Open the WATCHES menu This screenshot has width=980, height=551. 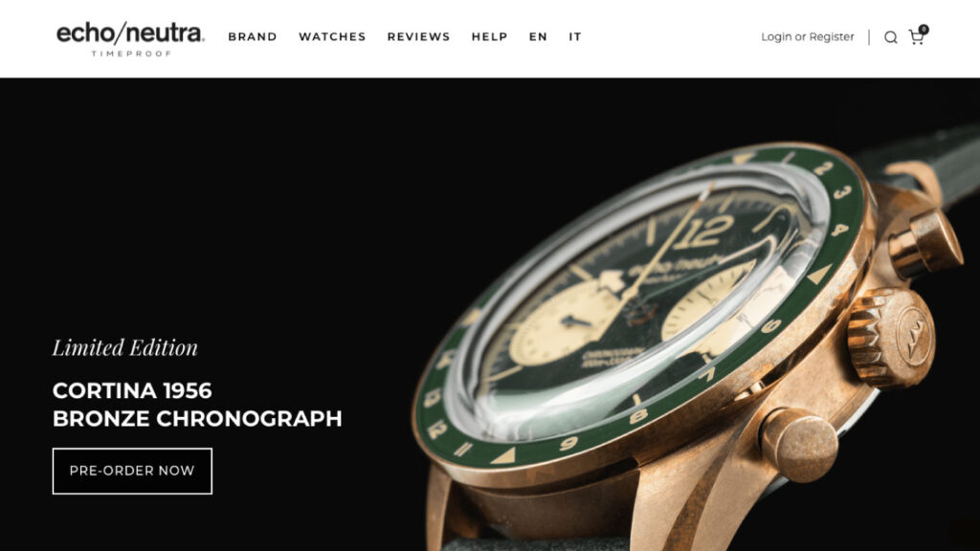[332, 37]
